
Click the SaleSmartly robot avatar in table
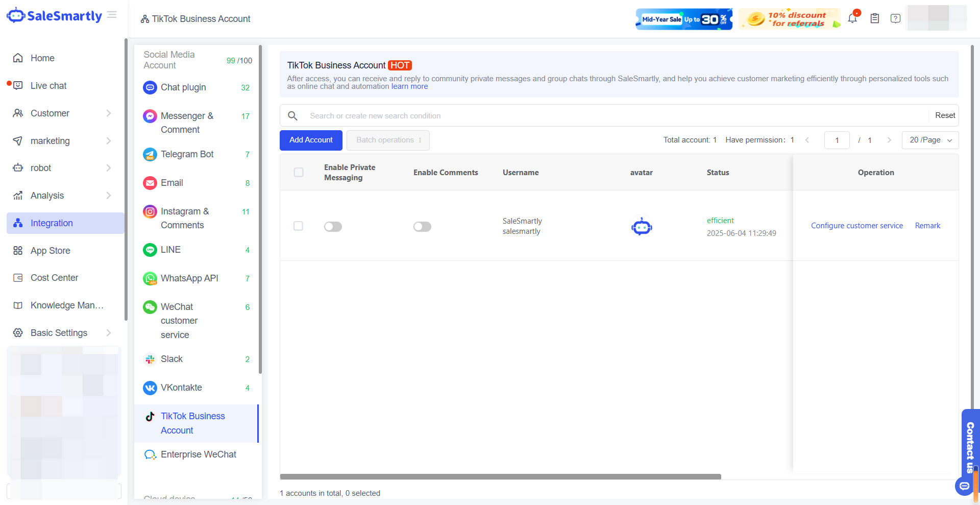pos(642,226)
